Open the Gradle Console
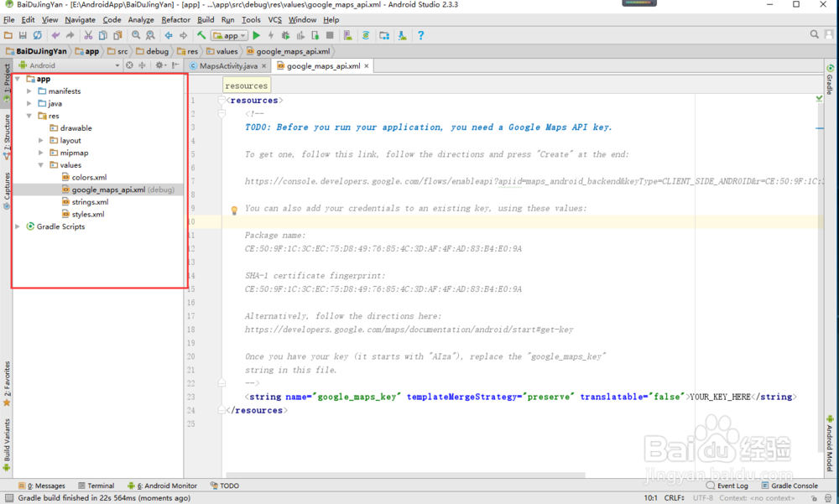Screen dimensions: 839x504 [x=789, y=486]
